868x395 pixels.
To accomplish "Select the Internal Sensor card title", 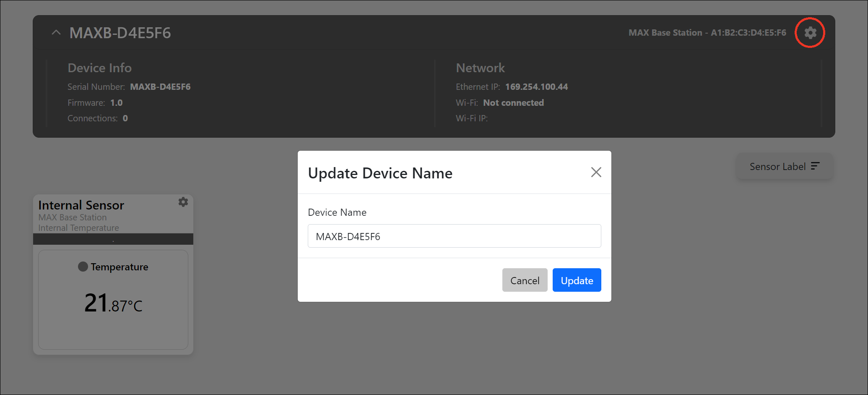I will point(81,205).
